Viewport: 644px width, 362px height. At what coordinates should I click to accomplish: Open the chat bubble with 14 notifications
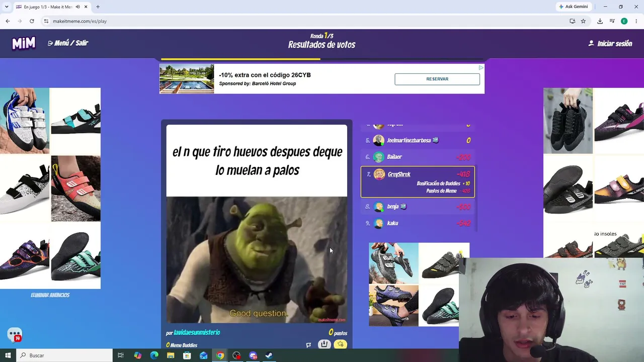(15, 335)
